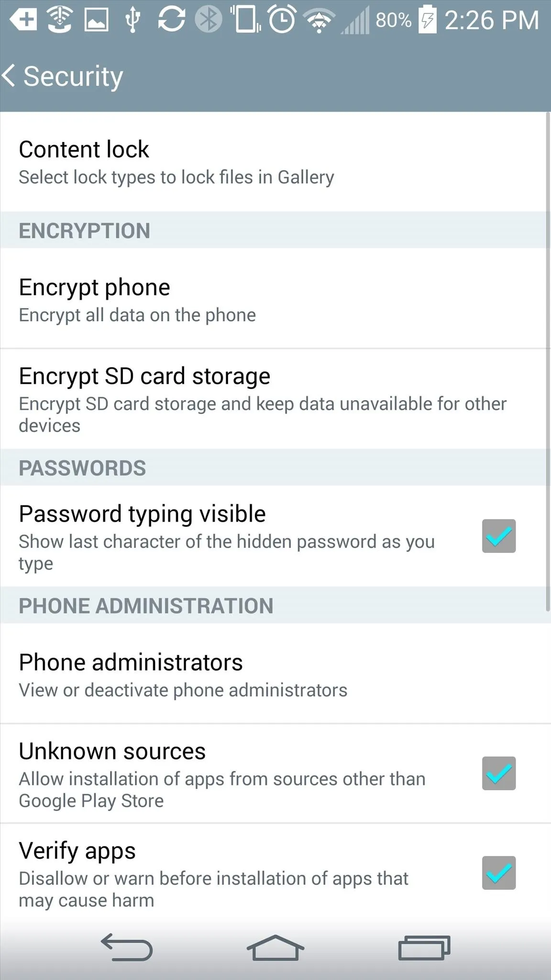This screenshot has width=551, height=980.
Task: Open recent apps with the overview button
Action: (424, 947)
